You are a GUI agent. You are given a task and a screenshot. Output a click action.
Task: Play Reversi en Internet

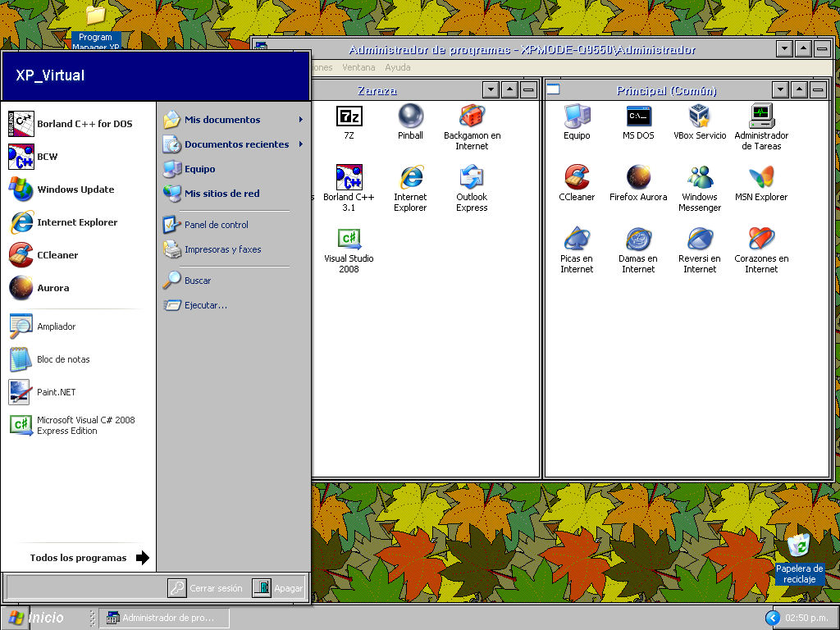click(699, 240)
